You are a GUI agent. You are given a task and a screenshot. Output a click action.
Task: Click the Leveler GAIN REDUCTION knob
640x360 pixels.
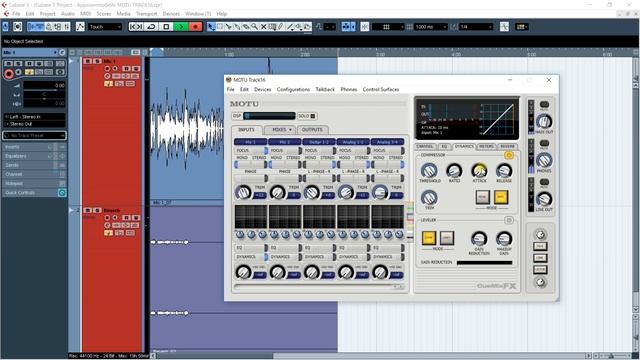pyautogui.click(x=479, y=238)
